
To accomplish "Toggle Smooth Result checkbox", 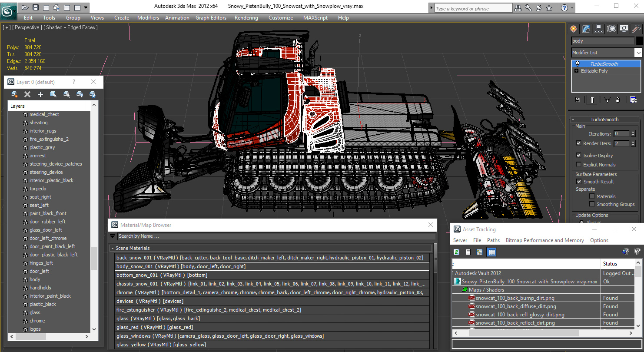I will (x=578, y=182).
